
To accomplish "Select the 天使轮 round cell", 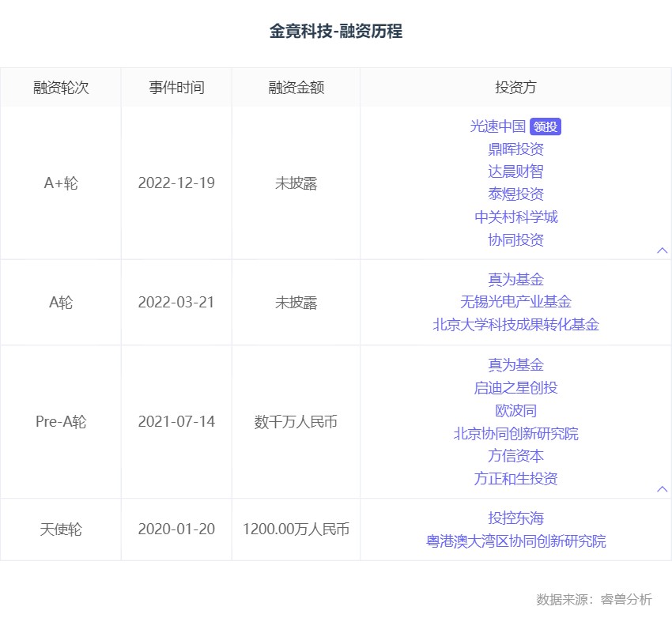I will [61, 529].
